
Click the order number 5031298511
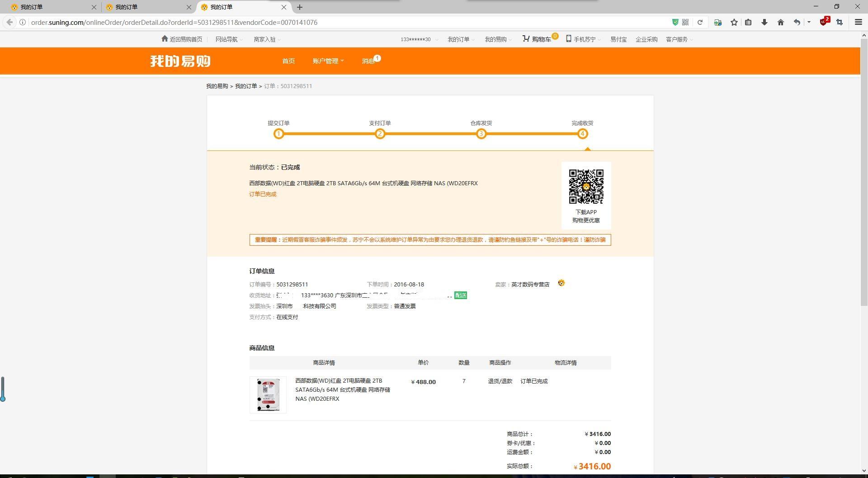(x=292, y=285)
